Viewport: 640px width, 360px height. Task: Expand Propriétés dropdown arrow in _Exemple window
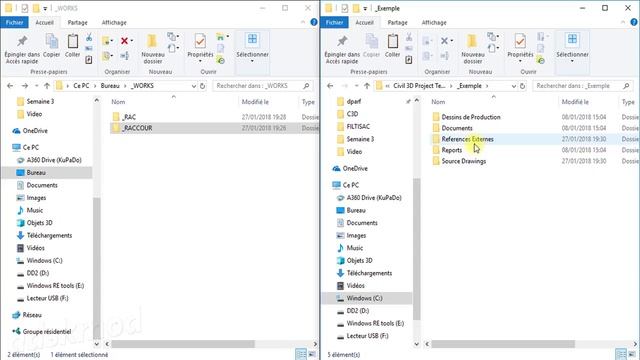[520, 61]
